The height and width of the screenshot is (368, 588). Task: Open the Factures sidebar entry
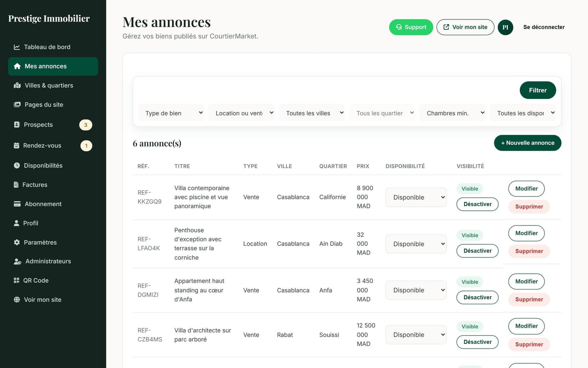[53, 185]
